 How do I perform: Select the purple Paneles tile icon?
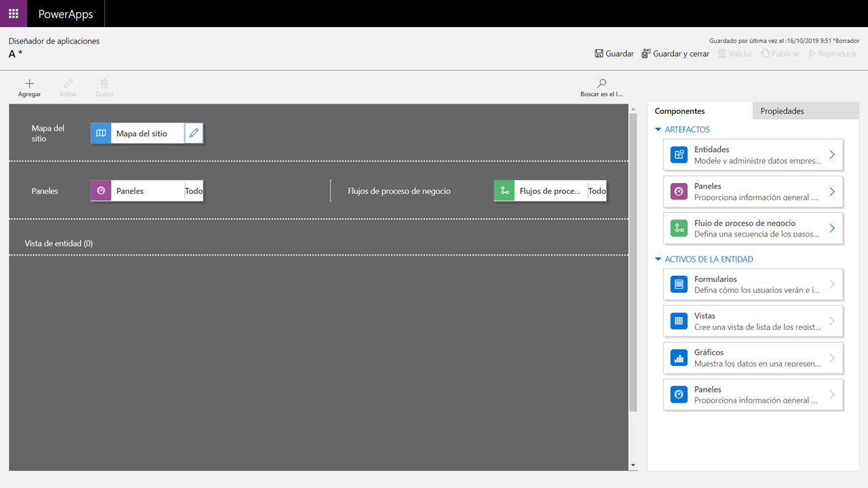point(101,191)
